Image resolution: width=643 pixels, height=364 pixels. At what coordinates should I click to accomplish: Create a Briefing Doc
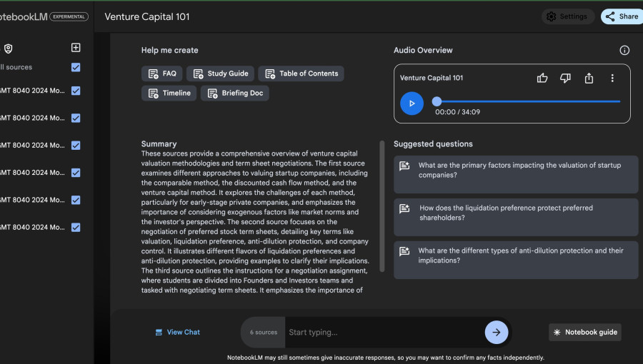tap(234, 93)
